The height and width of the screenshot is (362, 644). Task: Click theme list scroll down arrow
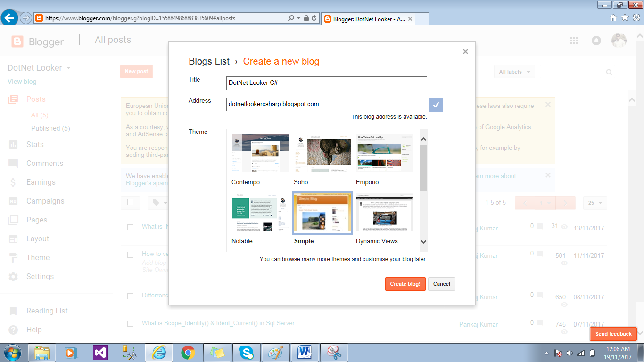tap(423, 241)
